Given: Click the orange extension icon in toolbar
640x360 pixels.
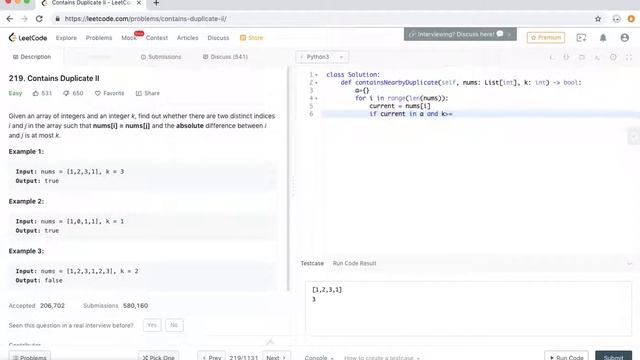Looking at the screenshot, I should [x=631, y=19].
